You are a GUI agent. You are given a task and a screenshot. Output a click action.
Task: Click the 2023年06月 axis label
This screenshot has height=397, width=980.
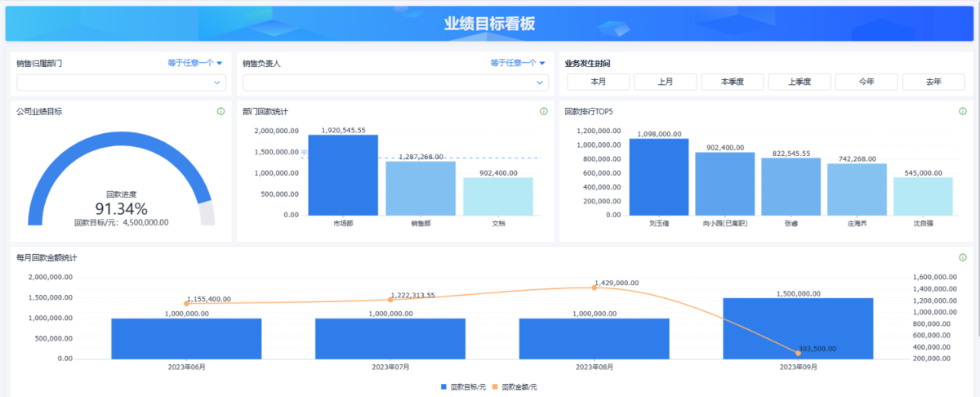click(x=186, y=368)
